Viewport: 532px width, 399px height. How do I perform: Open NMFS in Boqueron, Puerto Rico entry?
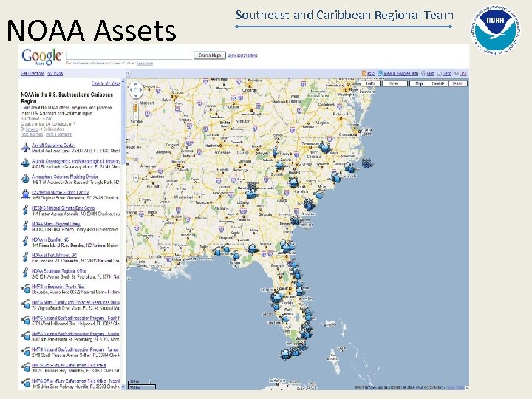(x=58, y=287)
